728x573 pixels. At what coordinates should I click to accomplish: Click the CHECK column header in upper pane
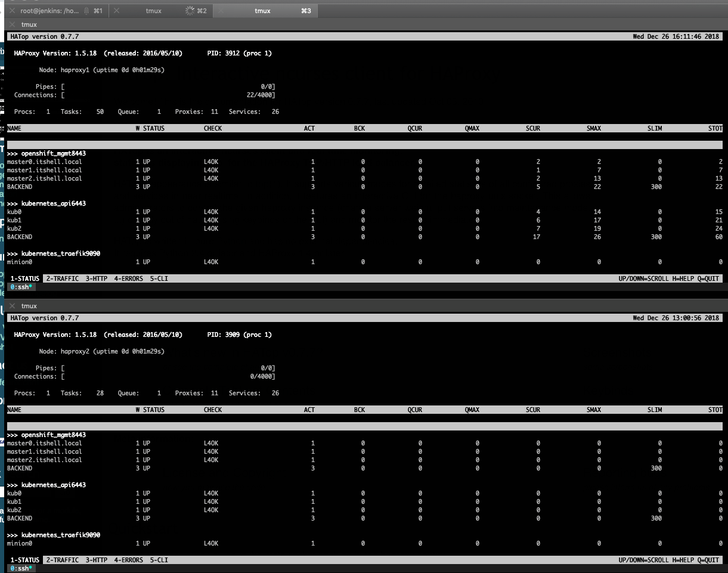[x=213, y=128]
